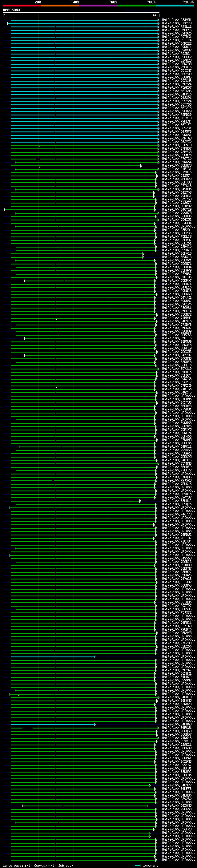Click green alignment bar of UniRef100_C5DP07
Image resolution: width=197 pixels, height=868 pixels.
tap(90, 281)
